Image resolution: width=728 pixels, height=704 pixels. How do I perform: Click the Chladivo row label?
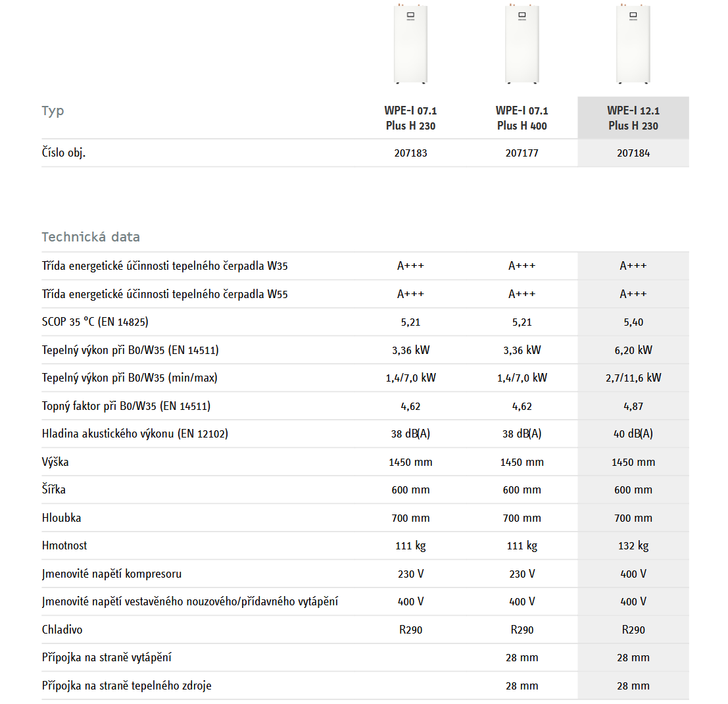(62, 630)
